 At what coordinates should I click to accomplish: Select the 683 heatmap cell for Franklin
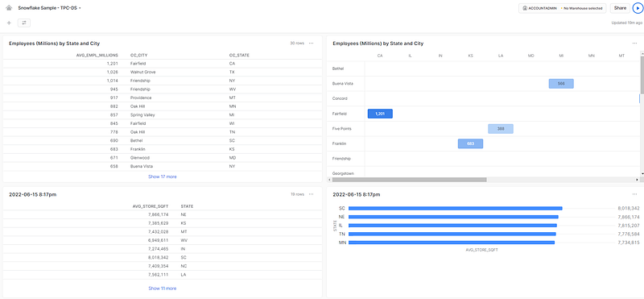(x=470, y=143)
